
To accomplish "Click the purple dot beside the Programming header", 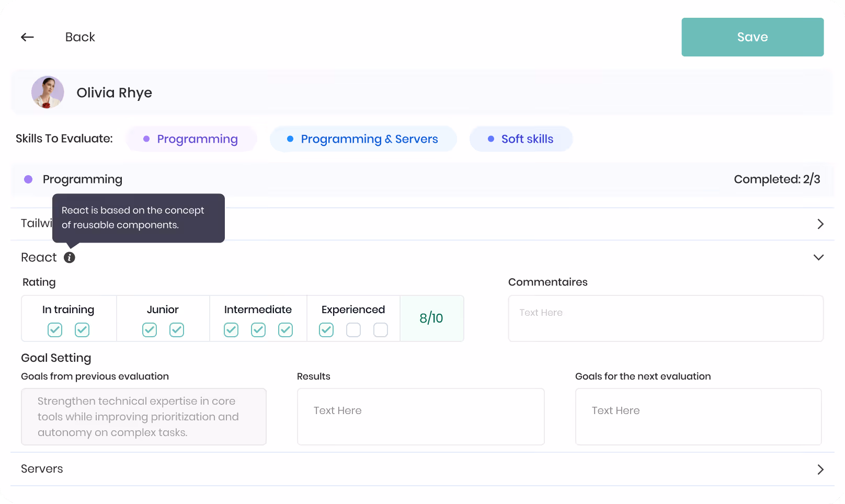I will pyautogui.click(x=28, y=179).
